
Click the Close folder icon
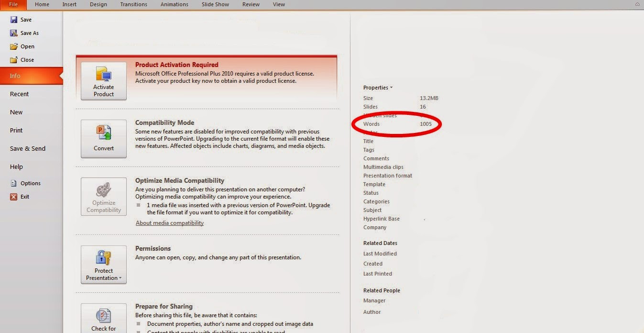14,60
